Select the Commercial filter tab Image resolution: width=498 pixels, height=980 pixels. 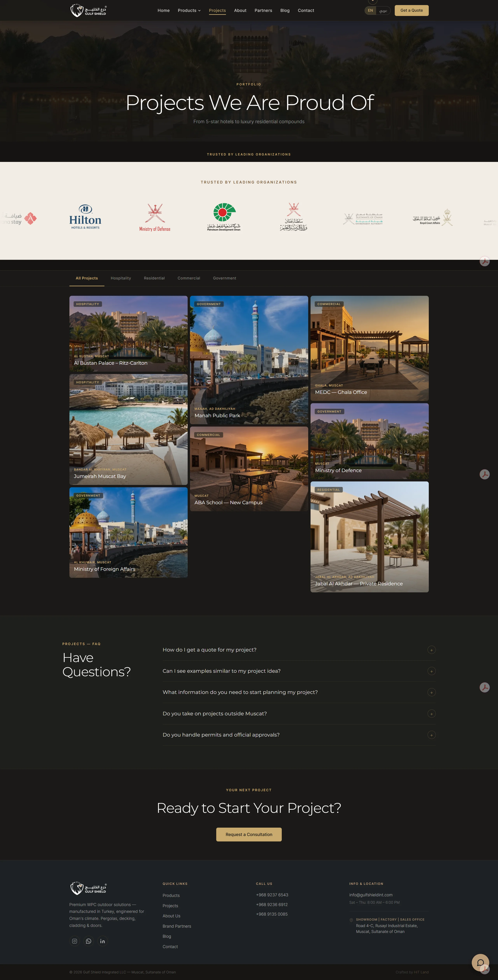click(189, 278)
